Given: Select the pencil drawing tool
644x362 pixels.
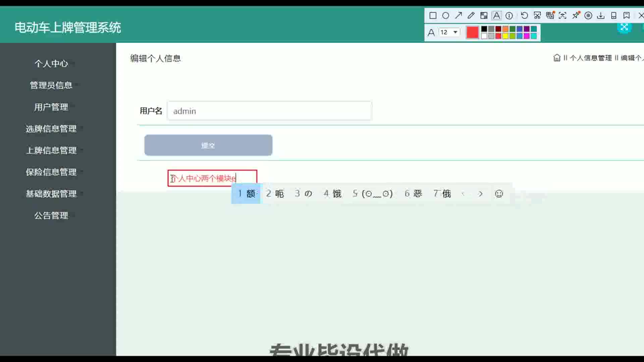Looking at the screenshot, I should (x=471, y=15).
